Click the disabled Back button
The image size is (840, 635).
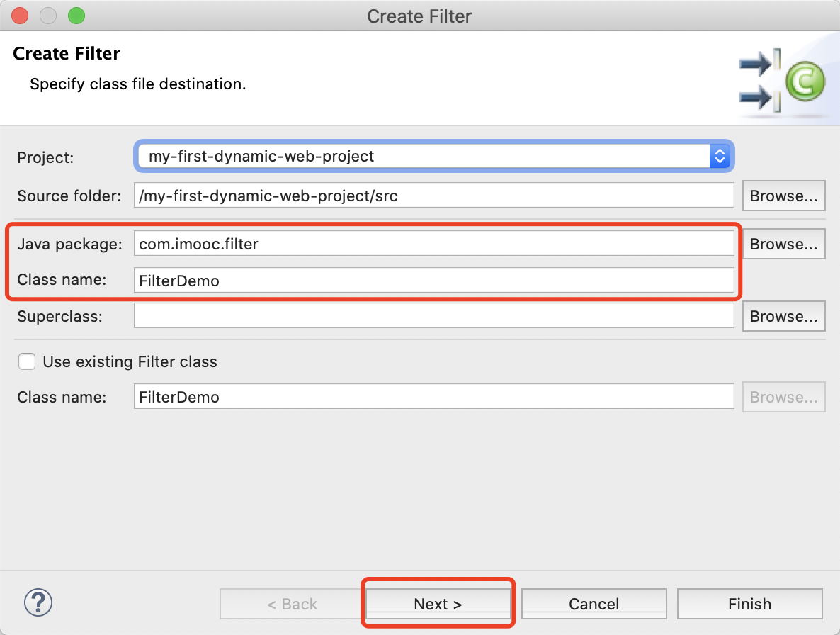coord(292,604)
